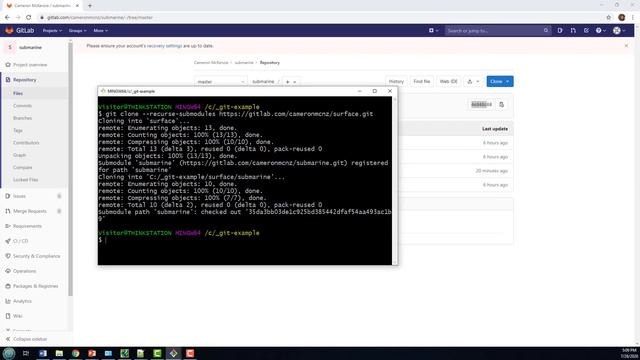This screenshot has width=640, height=360.
Task: Reload the page in the browser
Action: [x=29, y=18]
